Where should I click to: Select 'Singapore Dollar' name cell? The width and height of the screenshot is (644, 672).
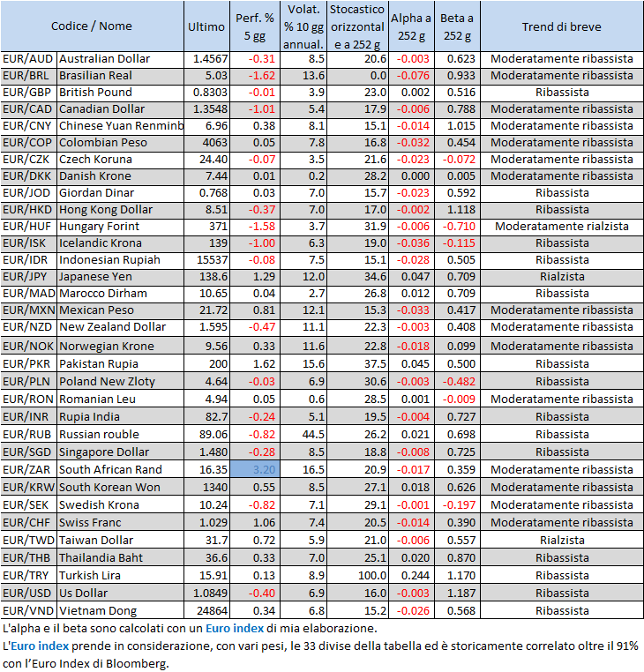tap(121, 452)
